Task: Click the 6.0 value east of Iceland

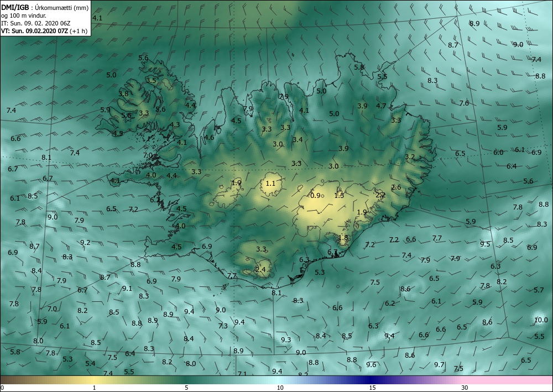Action: [x=498, y=152]
